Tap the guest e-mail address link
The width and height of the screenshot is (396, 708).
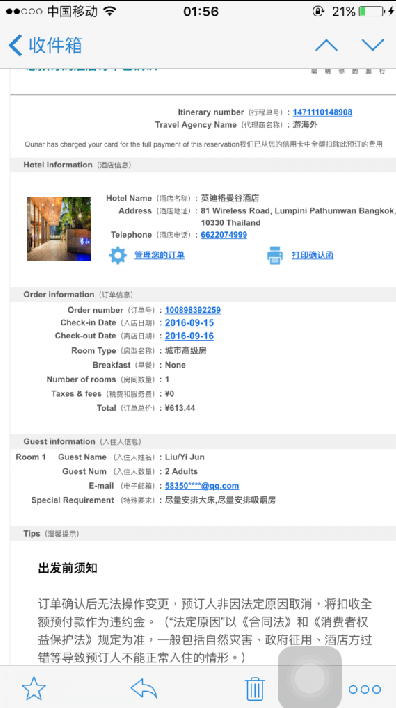[x=202, y=486]
